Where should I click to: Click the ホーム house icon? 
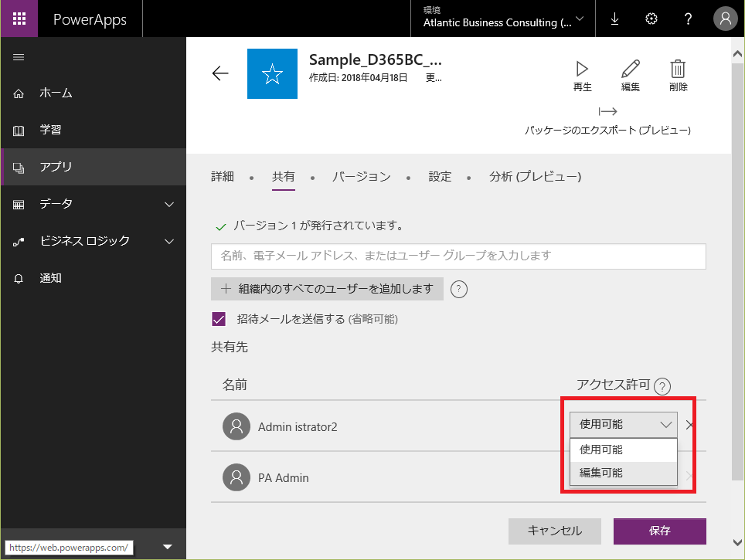[x=19, y=93]
